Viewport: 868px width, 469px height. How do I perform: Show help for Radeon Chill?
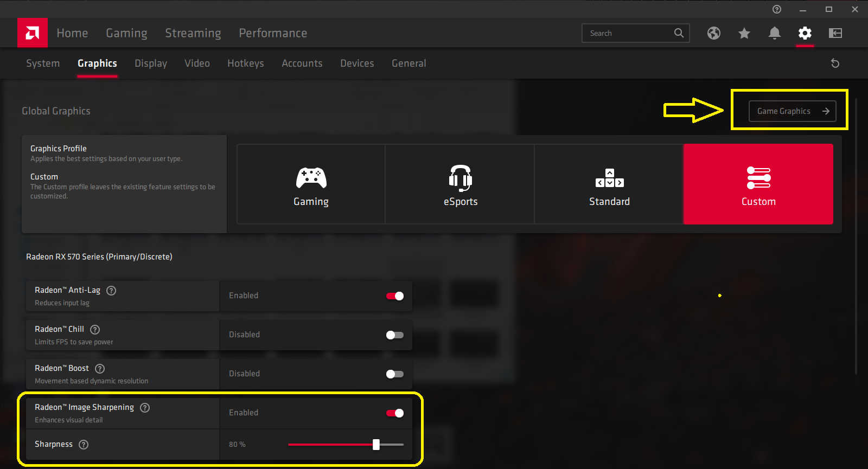(x=95, y=330)
